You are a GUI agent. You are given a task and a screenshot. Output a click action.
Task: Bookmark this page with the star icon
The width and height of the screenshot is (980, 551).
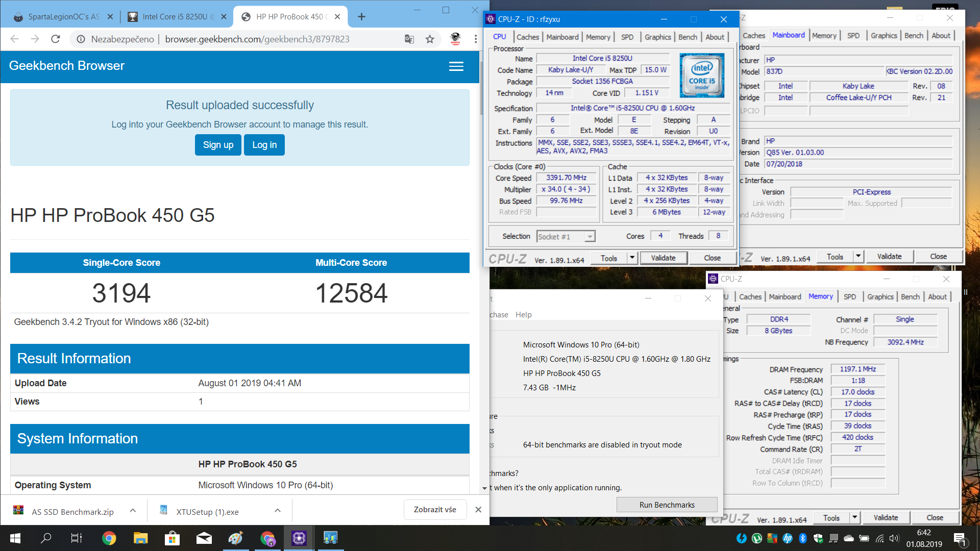(x=430, y=39)
